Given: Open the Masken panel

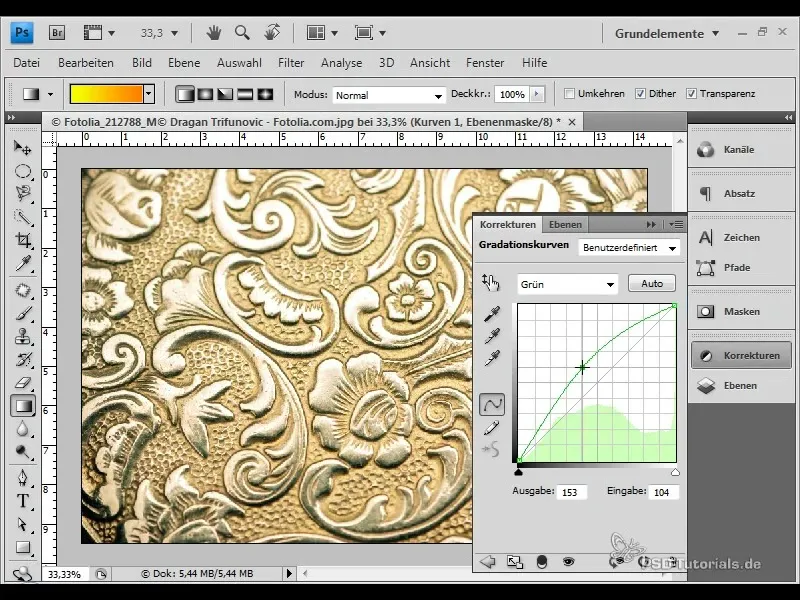Looking at the screenshot, I should [741, 312].
